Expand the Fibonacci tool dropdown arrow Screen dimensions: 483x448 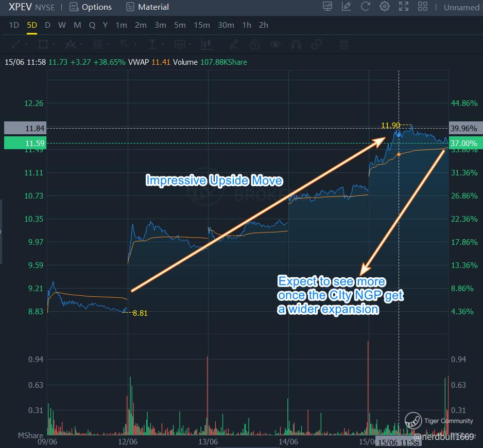click(x=108, y=45)
